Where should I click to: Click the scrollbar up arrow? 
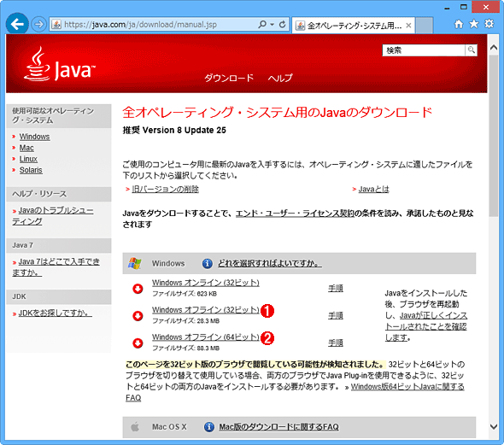tap(494, 48)
